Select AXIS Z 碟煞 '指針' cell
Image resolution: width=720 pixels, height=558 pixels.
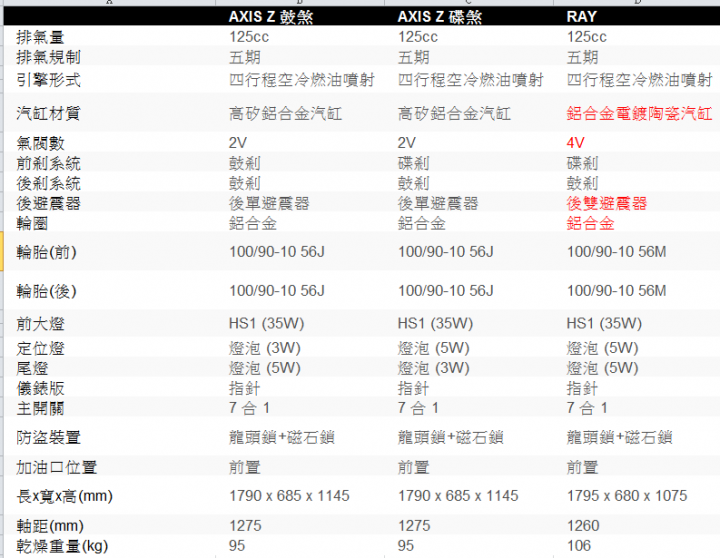(413, 388)
